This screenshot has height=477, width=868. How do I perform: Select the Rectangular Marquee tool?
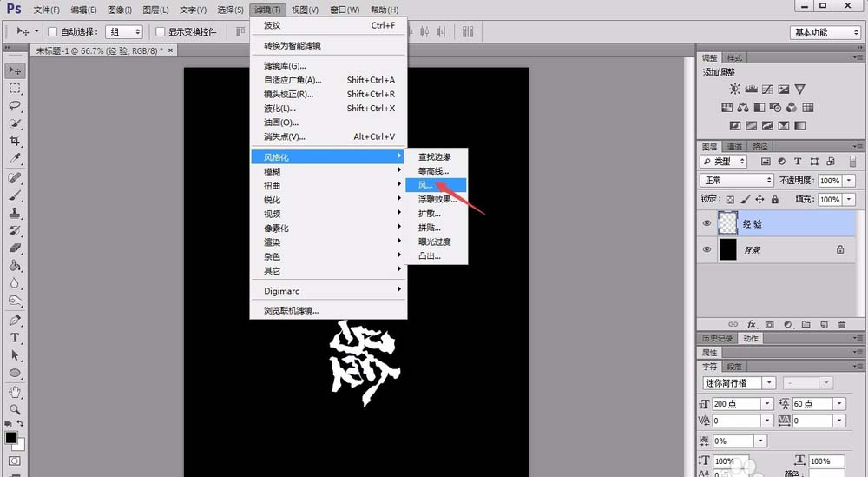[15, 88]
